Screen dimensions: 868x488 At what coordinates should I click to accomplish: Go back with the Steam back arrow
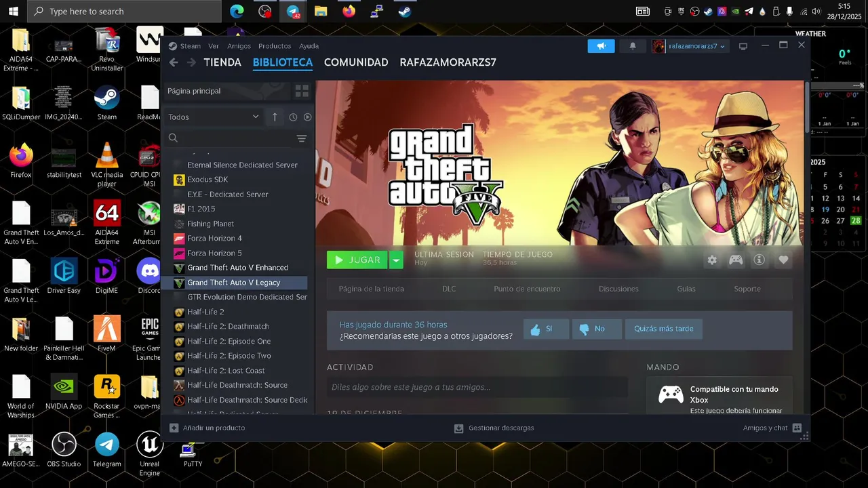coord(174,62)
